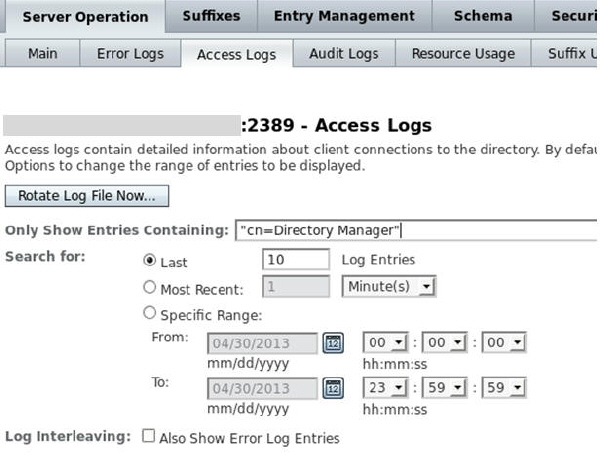600x453 pixels.
Task: Open the To date calendar picker
Action: 334,388
